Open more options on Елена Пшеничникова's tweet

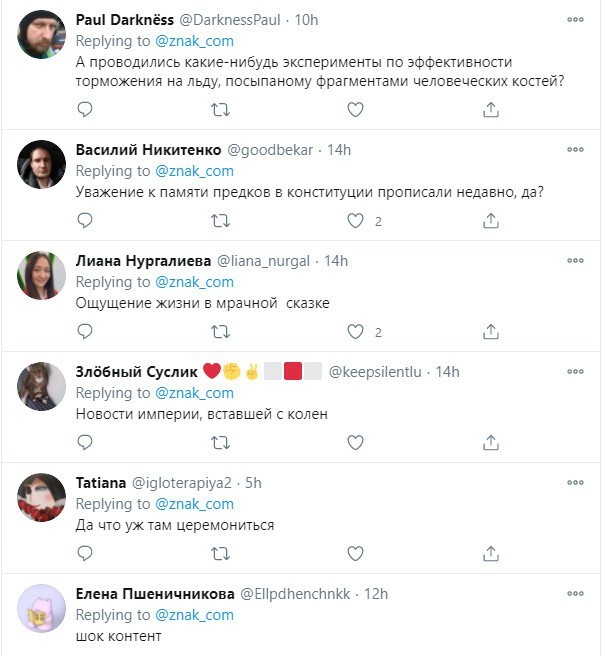575,593
